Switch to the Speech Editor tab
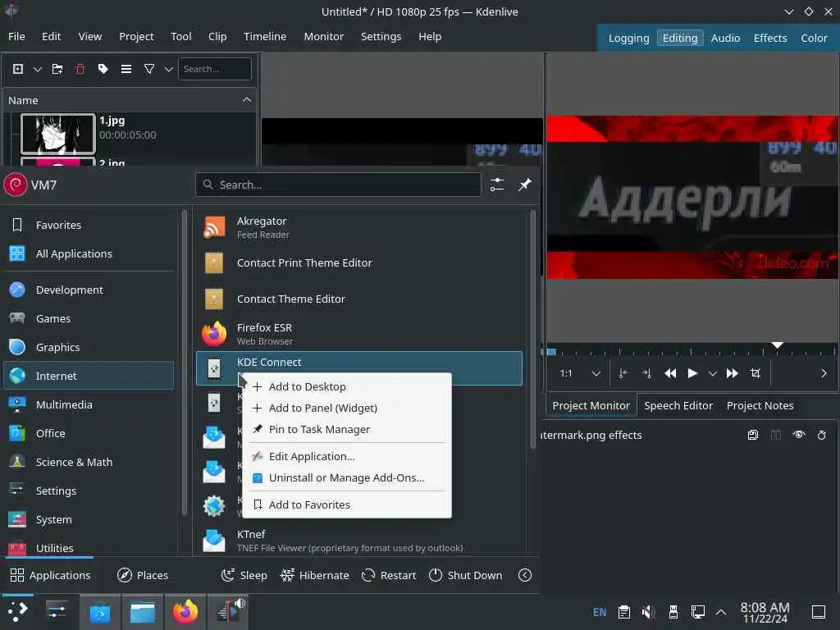 [678, 405]
